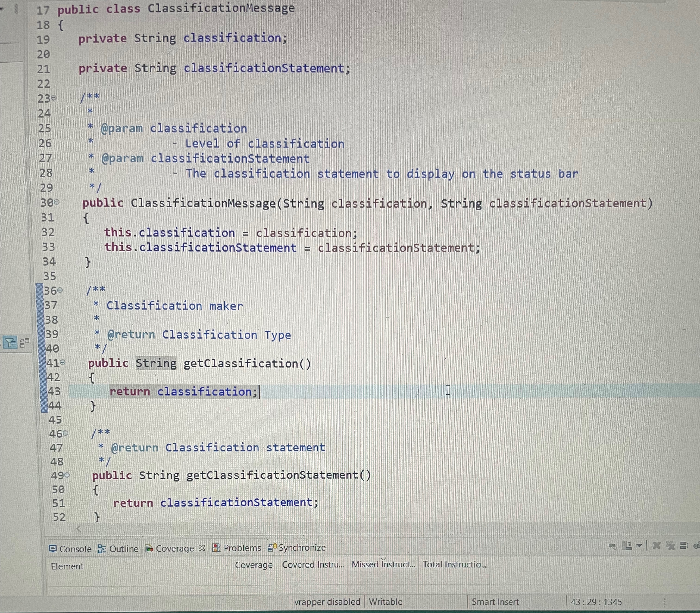This screenshot has height=613, width=700.
Task: Click line number 43 in the gutter
Action: pyautogui.click(x=54, y=391)
